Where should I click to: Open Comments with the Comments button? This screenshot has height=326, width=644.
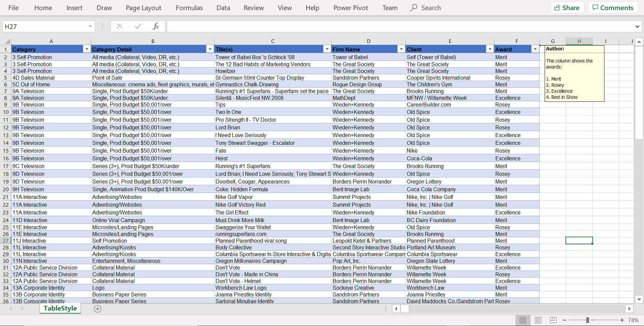coord(613,7)
